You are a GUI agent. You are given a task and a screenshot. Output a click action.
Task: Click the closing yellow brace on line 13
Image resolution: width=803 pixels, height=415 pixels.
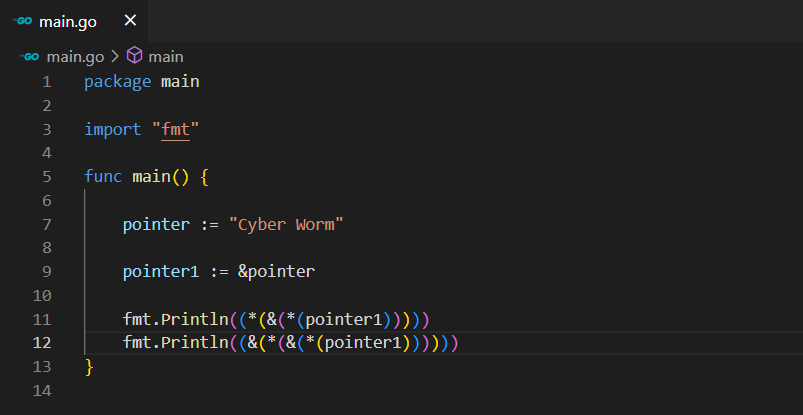[89, 367]
